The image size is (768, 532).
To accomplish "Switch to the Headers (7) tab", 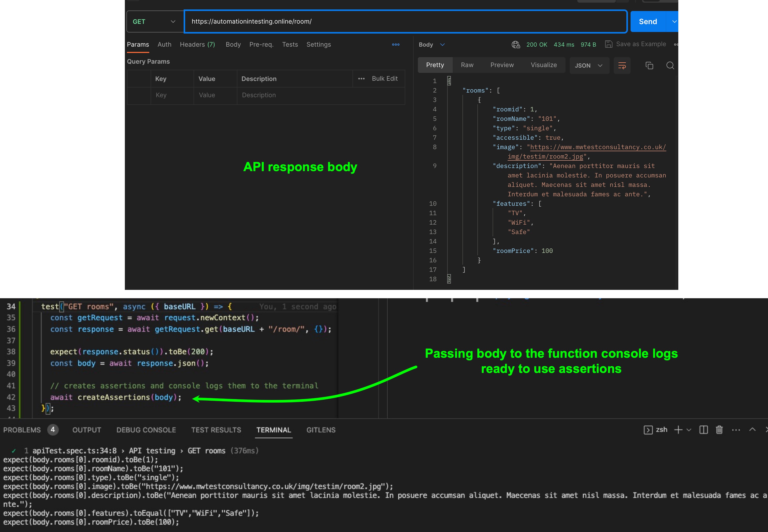I will pyautogui.click(x=197, y=44).
